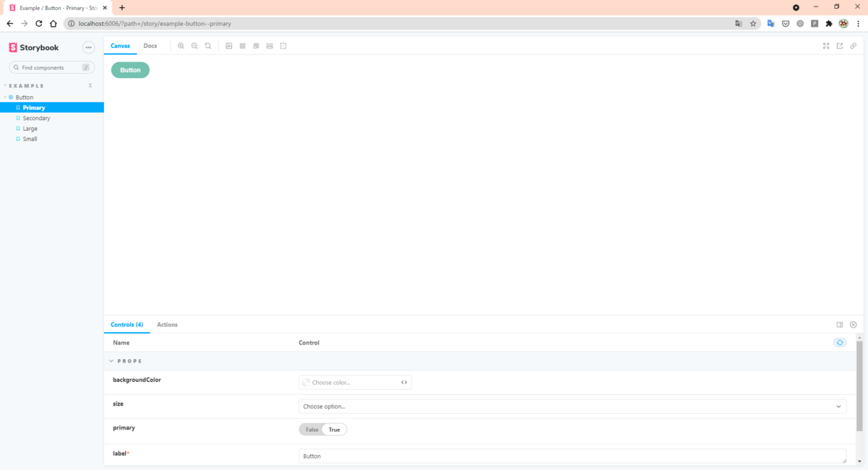The width and height of the screenshot is (868, 470).
Task: Set primary control to True
Action: click(334, 430)
